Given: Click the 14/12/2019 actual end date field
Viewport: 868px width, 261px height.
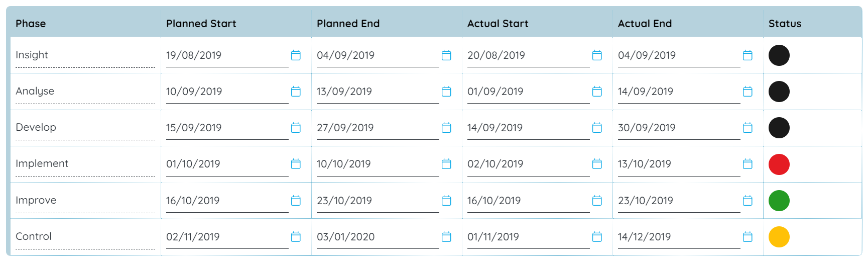Looking at the screenshot, I should [x=679, y=237].
